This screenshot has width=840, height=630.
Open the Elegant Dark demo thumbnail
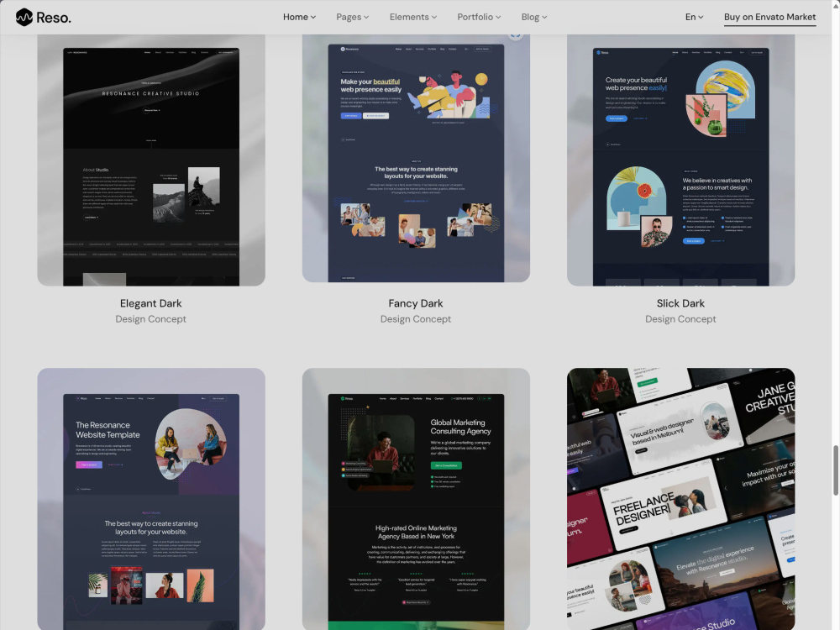click(x=151, y=160)
